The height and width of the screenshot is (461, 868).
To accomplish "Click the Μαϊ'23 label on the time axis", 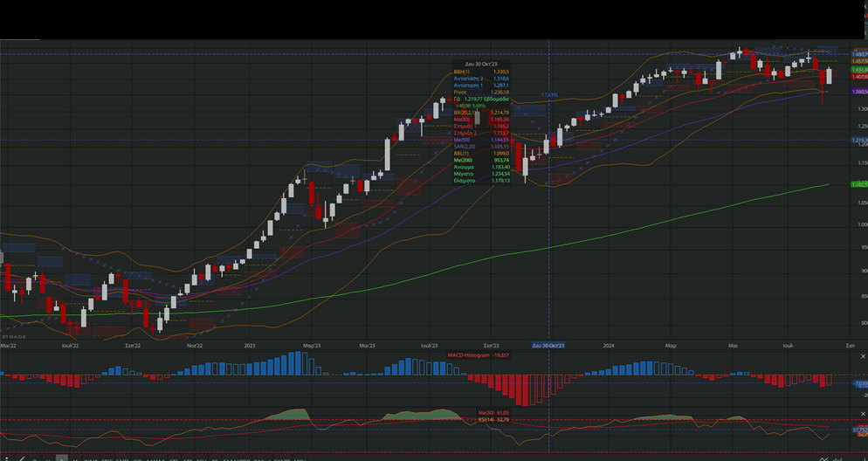I will coord(367,346).
